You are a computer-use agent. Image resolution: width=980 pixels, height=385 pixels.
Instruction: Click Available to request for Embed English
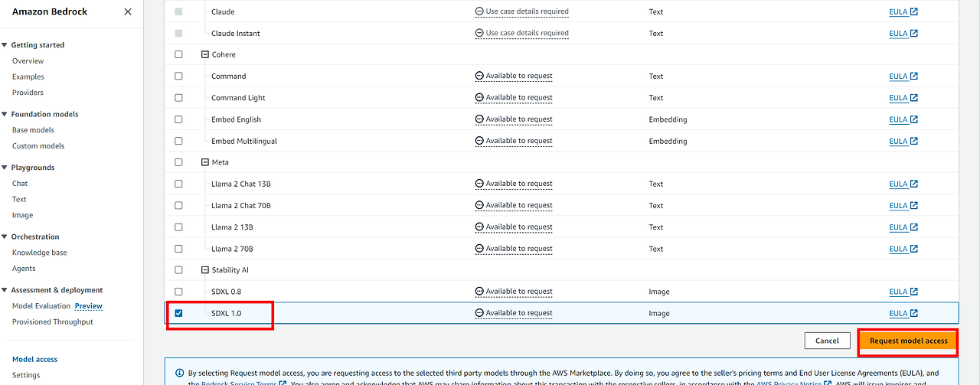pyautogui.click(x=514, y=119)
